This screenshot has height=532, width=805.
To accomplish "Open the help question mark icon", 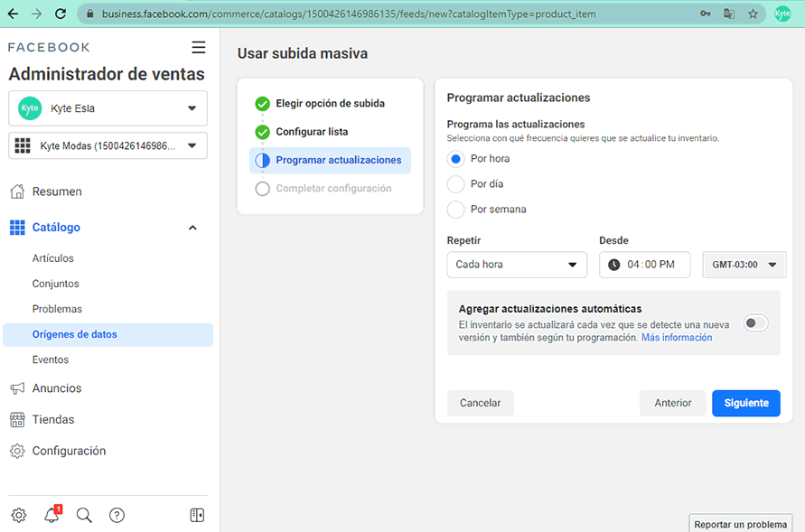I will tap(117, 515).
